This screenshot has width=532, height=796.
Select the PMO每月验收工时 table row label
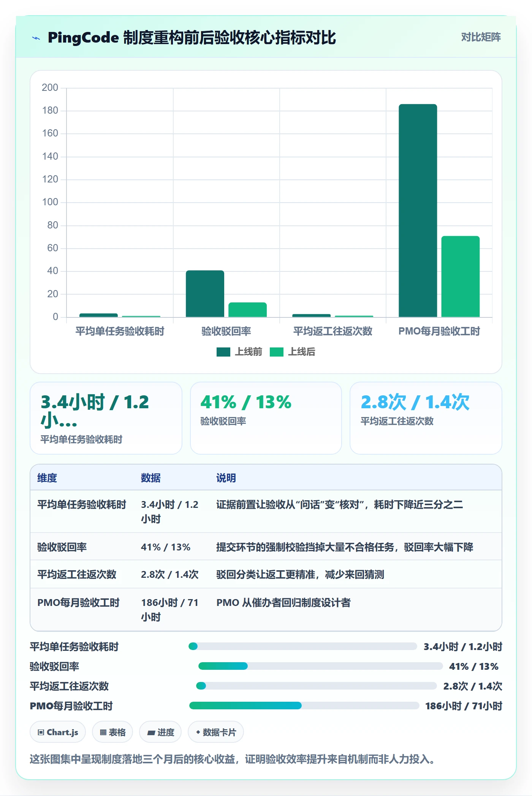[x=78, y=603]
